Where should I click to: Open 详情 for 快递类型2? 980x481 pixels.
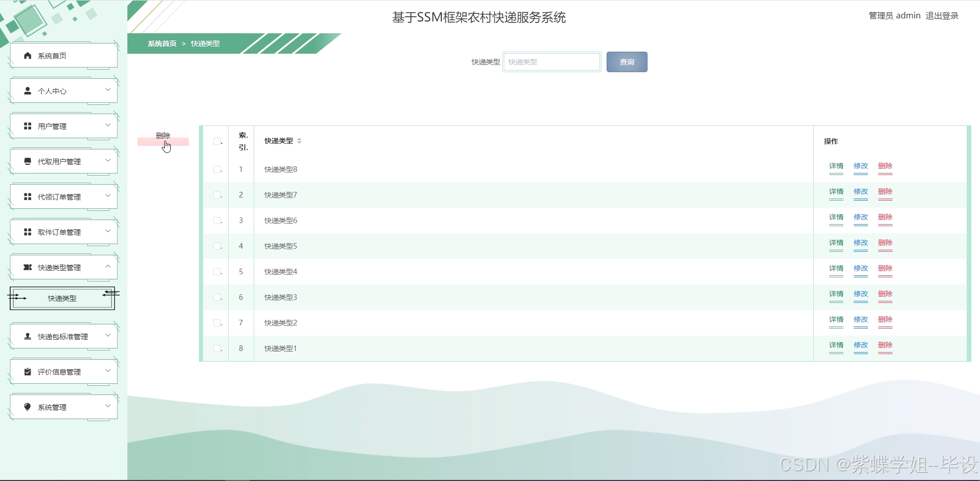point(836,320)
